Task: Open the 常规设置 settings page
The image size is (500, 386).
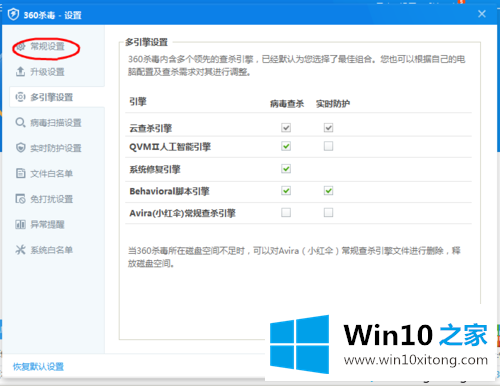Action: (47, 46)
